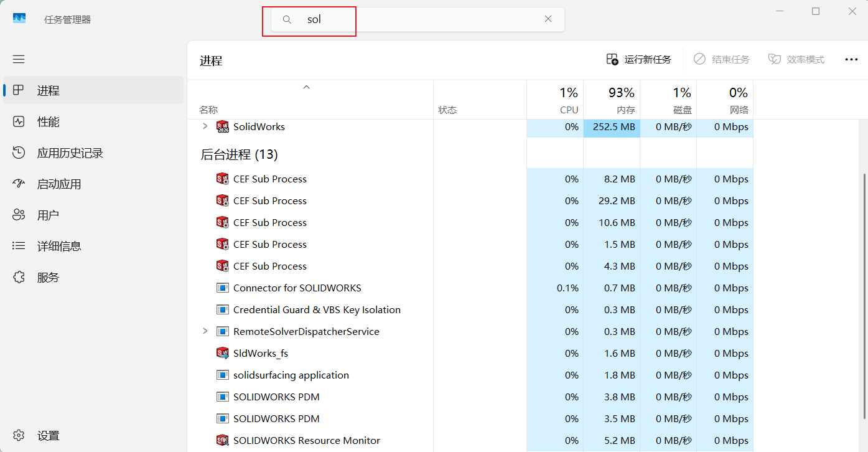
Task: Sort by the 磁盘 column header
Action: click(x=668, y=100)
